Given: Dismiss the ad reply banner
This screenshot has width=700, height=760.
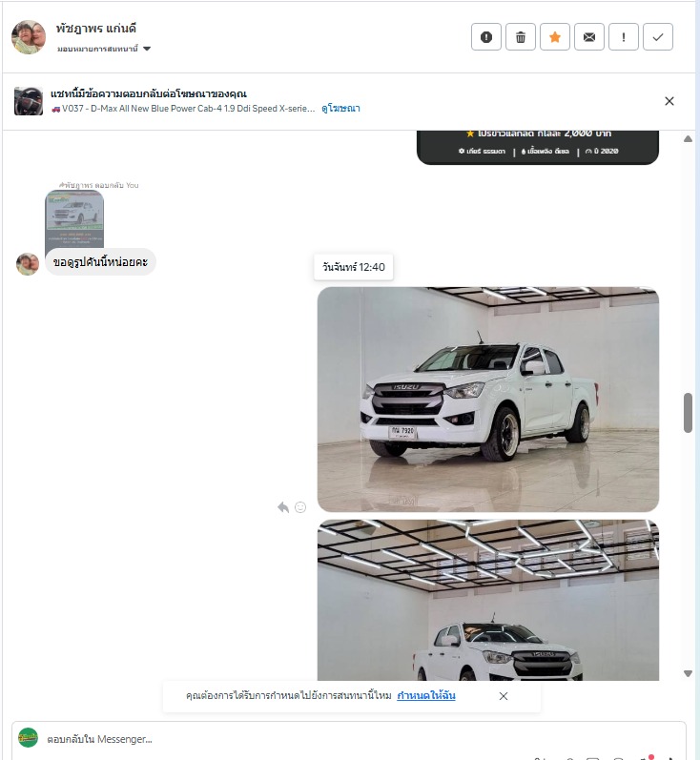Looking at the screenshot, I should [x=669, y=101].
